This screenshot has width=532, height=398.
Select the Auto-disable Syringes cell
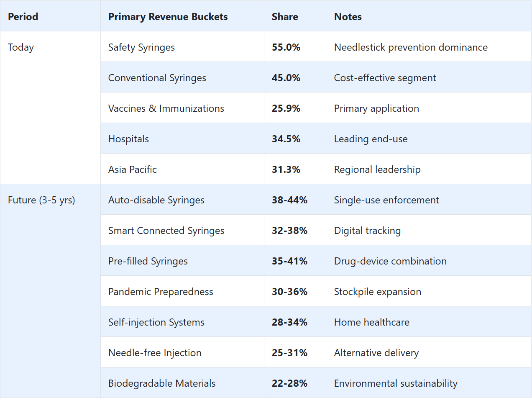156,200
